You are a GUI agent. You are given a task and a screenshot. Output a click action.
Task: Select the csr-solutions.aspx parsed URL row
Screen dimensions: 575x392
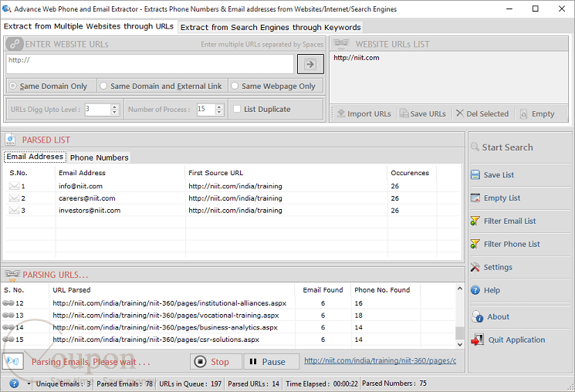point(228,340)
